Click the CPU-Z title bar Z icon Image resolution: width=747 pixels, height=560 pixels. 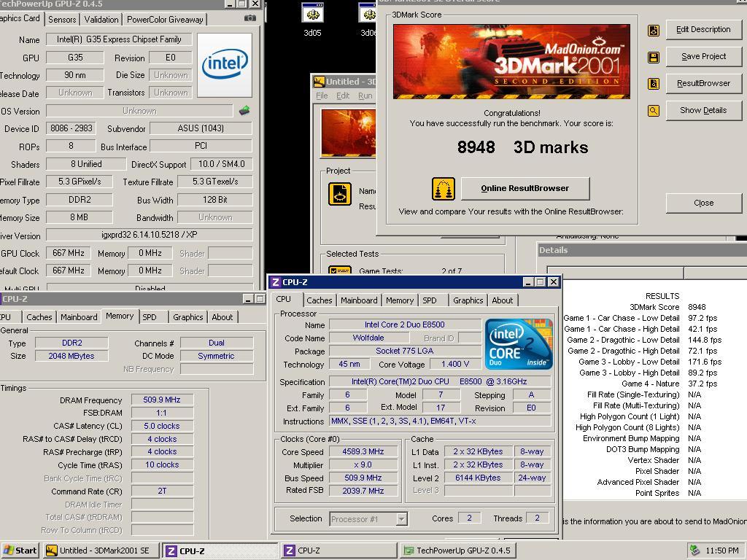click(275, 282)
